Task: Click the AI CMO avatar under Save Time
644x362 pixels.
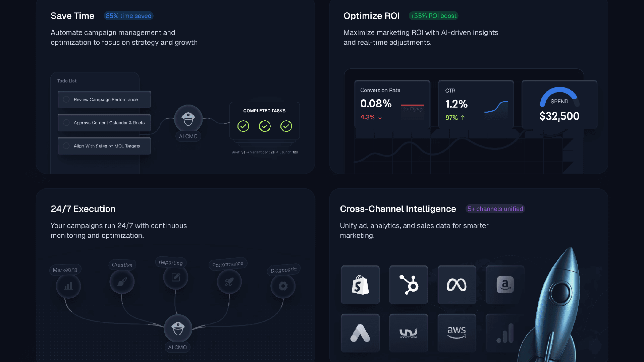Action: click(188, 118)
